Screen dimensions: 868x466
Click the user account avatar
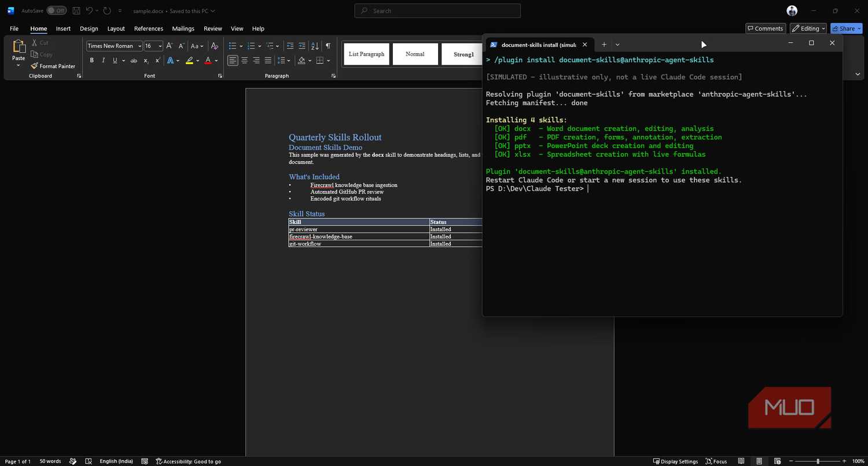point(792,10)
